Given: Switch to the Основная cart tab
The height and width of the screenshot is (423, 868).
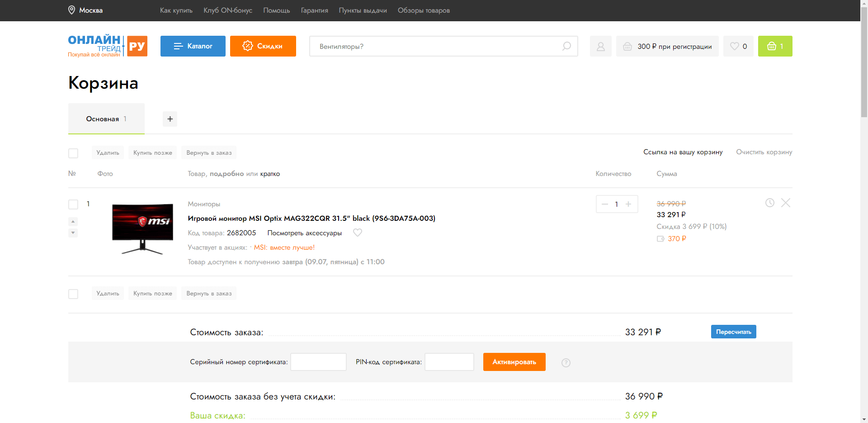Looking at the screenshot, I should point(106,119).
